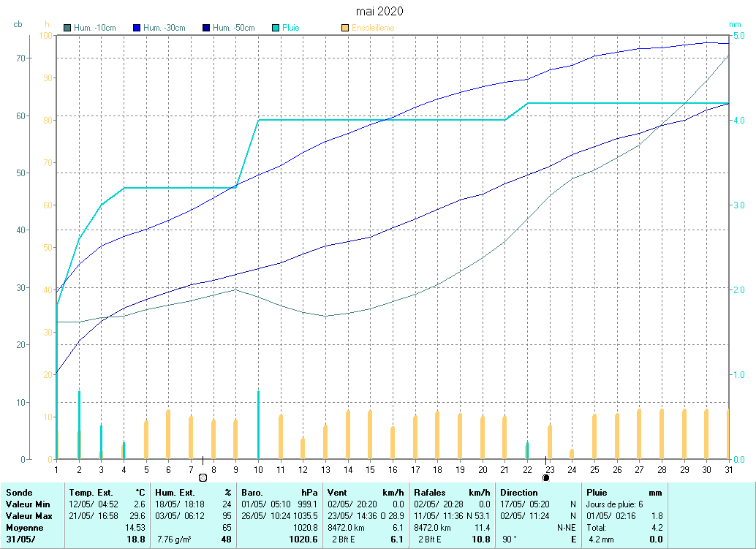This screenshot has height=549, width=756.
Task: Click the Rafales column header
Action: (x=430, y=493)
